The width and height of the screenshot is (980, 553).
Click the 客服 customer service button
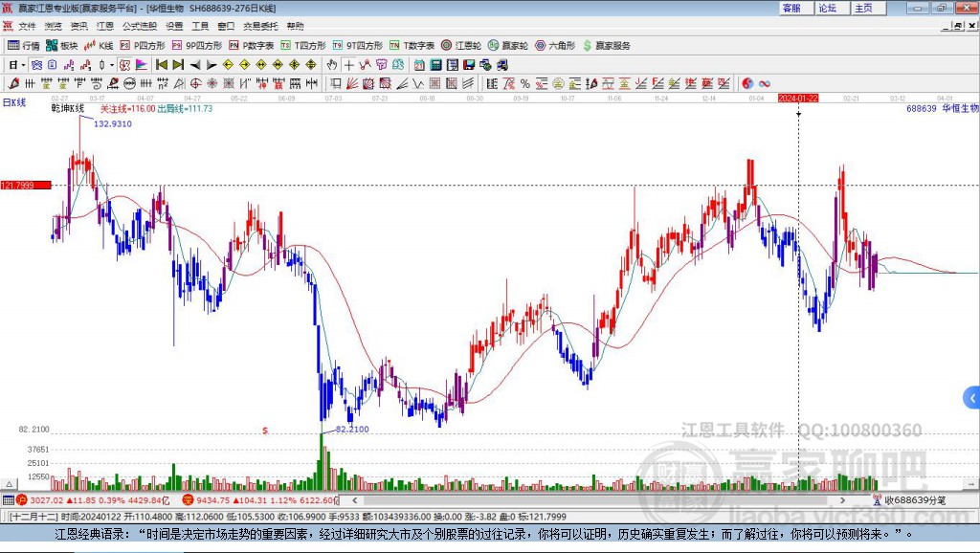pyautogui.click(x=791, y=8)
